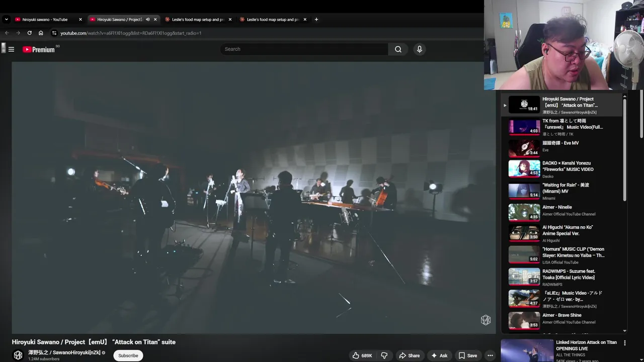Search with your voice microphone
The width and height of the screenshot is (644, 362).
(419, 49)
